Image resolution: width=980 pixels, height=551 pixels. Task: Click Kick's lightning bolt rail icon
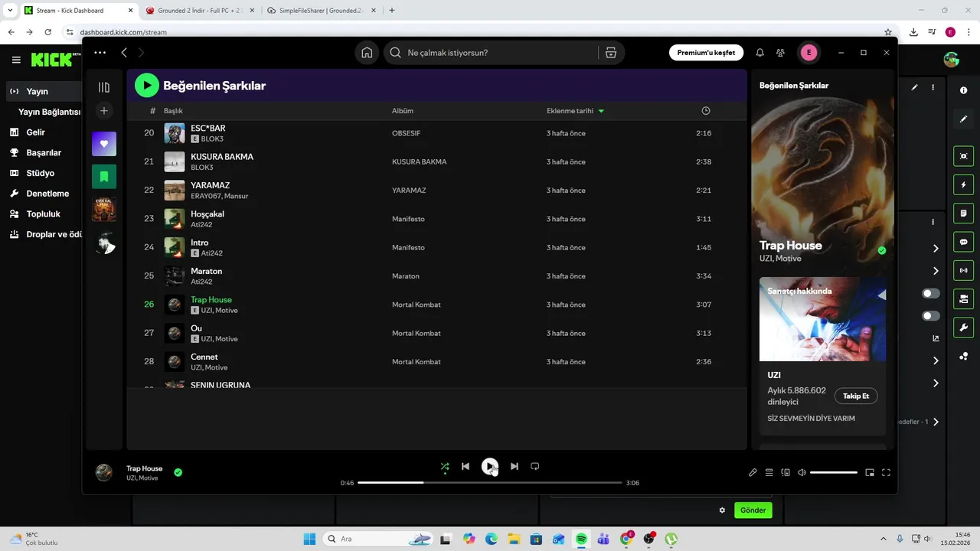(964, 184)
